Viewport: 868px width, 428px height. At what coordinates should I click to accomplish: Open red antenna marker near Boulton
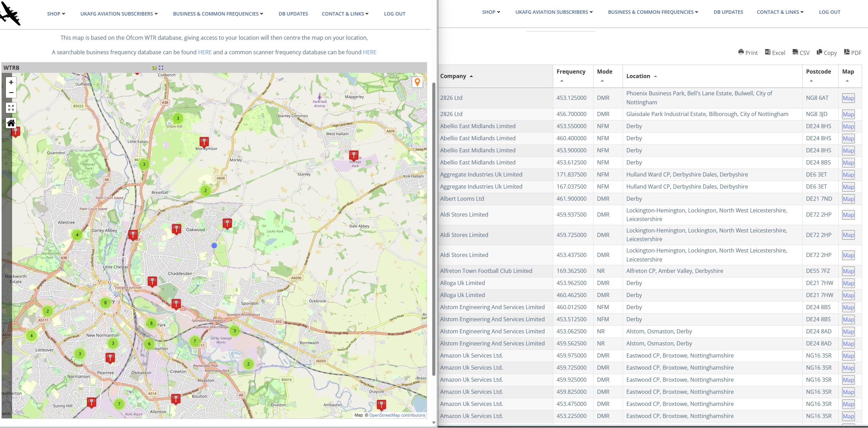coord(176,399)
